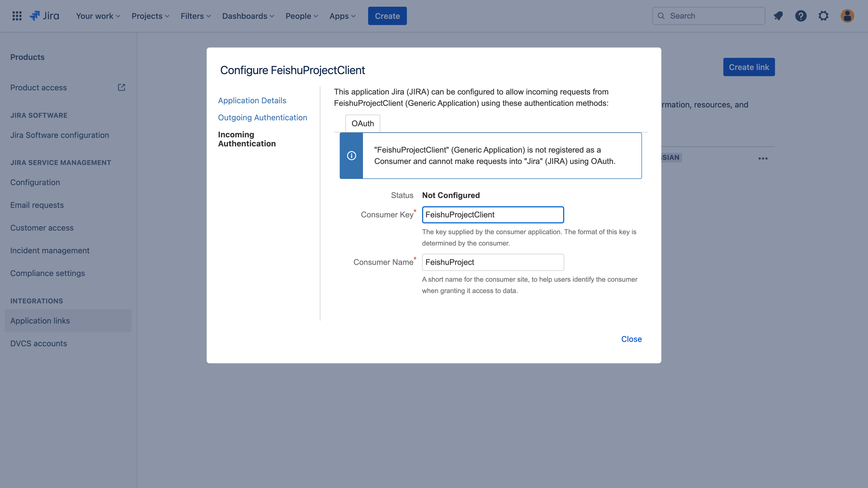Viewport: 868px width, 488px height.
Task: Click the 'JIRA SOFTWARE' section heading
Action: click(39, 115)
